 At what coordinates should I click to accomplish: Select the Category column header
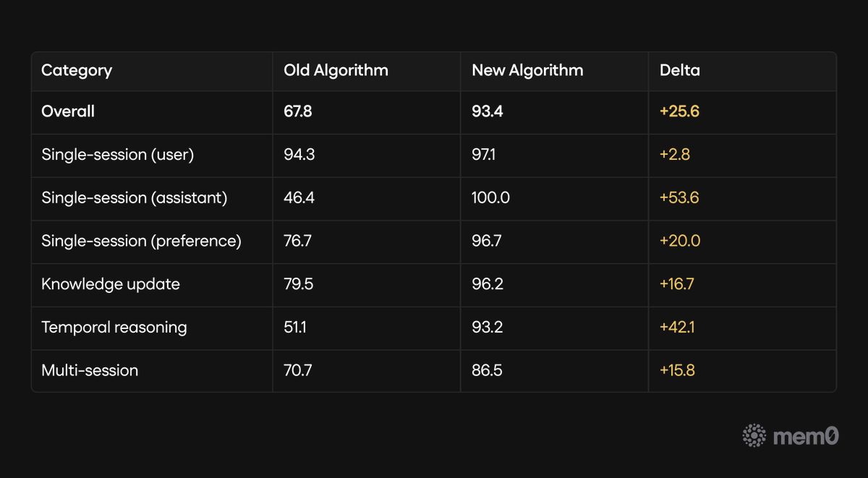click(77, 70)
